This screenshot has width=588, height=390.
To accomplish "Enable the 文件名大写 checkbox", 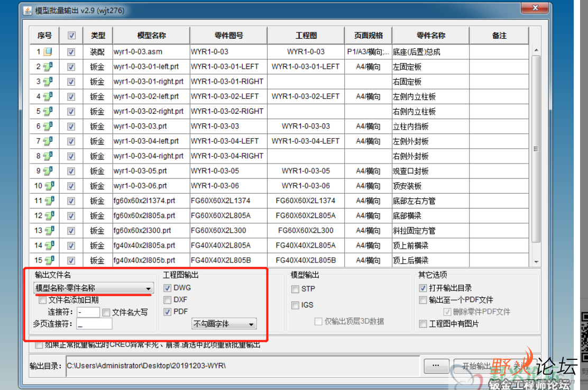I will (106, 312).
